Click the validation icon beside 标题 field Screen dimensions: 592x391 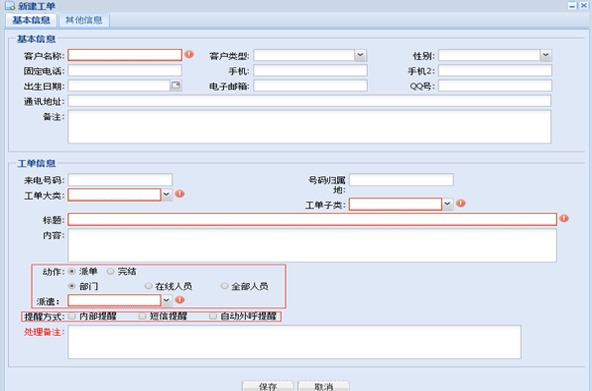564,218
